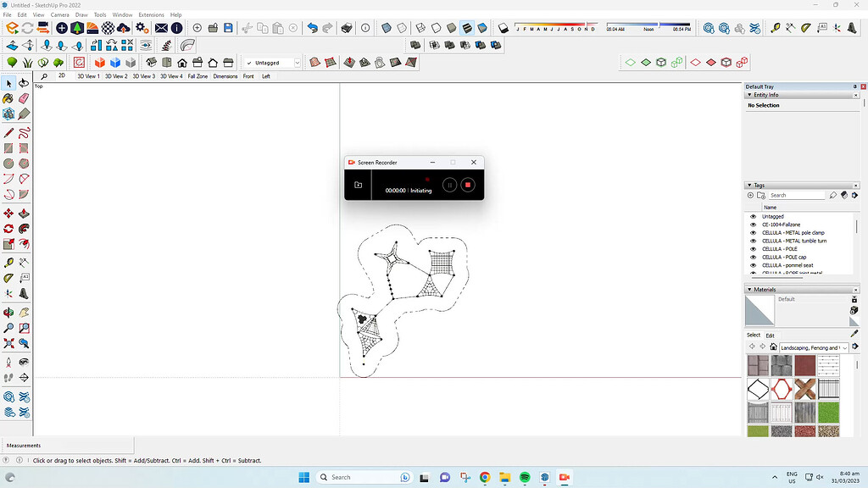This screenshot has height=488, width=868.
Task: Click the Tags search field
Action: point(797,195)
